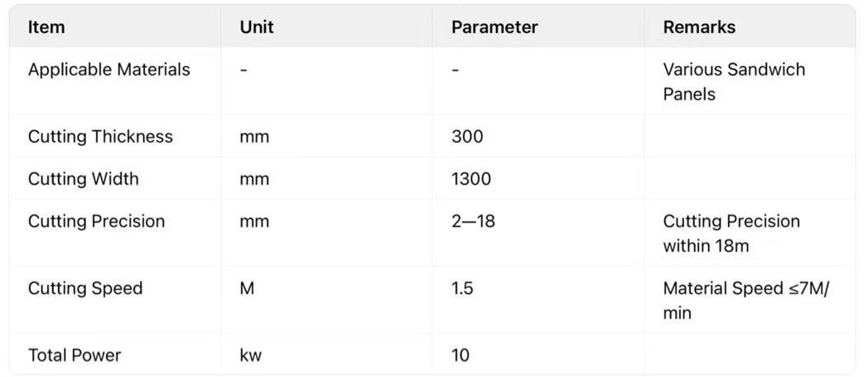
Task: Select the kw unit cell
Action: [x=251, y=355]
